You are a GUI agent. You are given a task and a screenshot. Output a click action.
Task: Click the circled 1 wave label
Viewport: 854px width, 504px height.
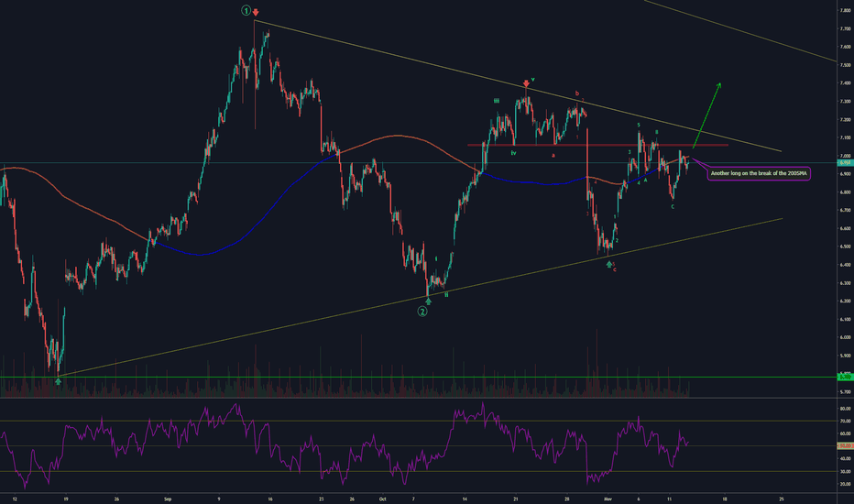pos(246,10)
